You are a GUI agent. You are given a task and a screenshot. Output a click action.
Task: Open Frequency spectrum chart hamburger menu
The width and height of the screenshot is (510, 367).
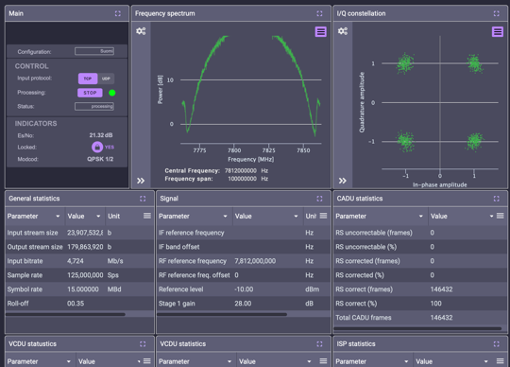pyautogui.click(x=321, y=32)
